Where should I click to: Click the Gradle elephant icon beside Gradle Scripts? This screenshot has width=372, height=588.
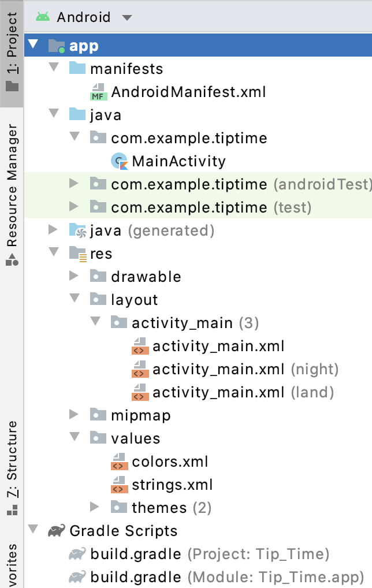(x=55, y=531)
